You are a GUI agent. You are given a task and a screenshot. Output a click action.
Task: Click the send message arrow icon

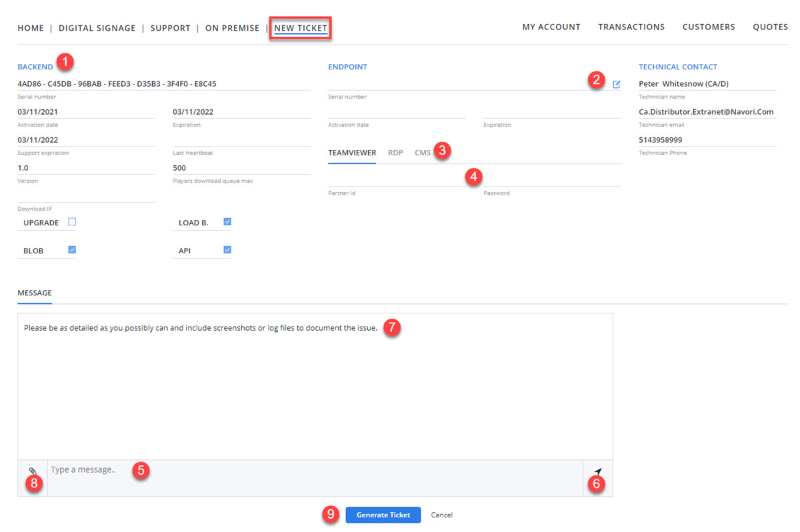coord(597,472)
